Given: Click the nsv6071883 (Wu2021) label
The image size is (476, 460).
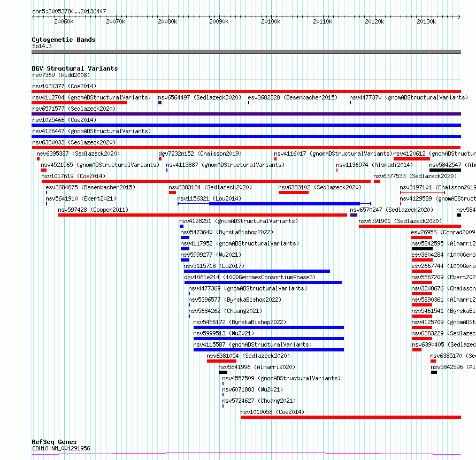Looking at the screenshot, I should coord(252,389).
